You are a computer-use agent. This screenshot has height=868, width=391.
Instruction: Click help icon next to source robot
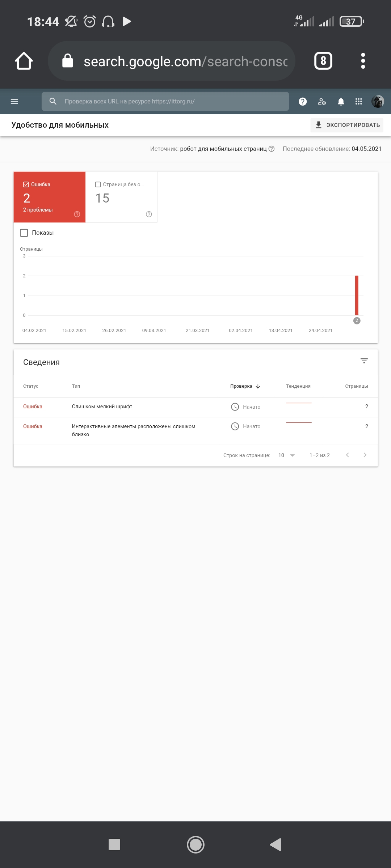tap(272, 149)
